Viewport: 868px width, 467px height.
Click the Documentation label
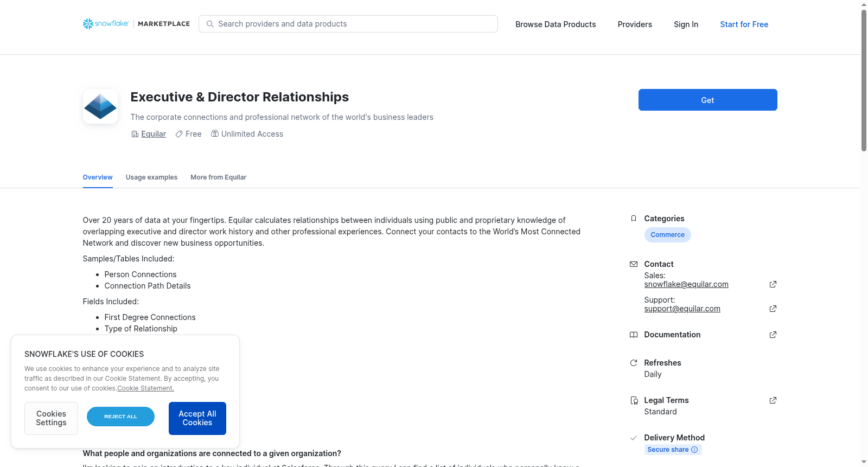click(672, 335)
